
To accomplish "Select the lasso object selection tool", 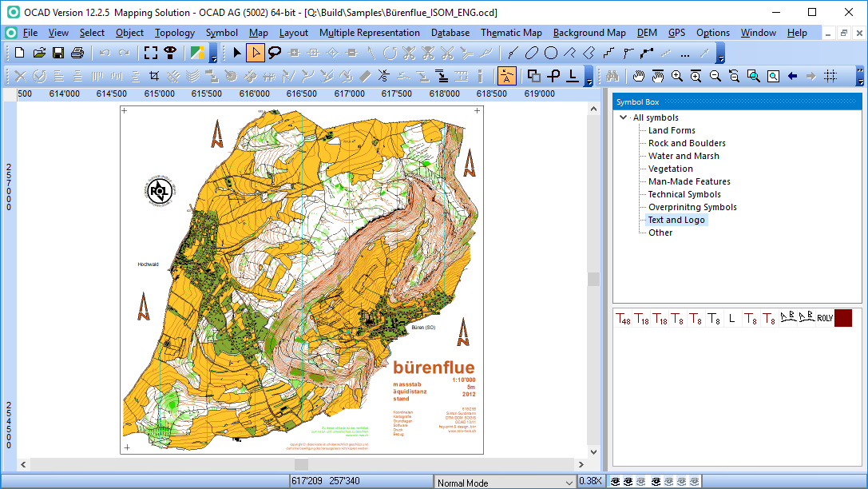I will [275, 54].
